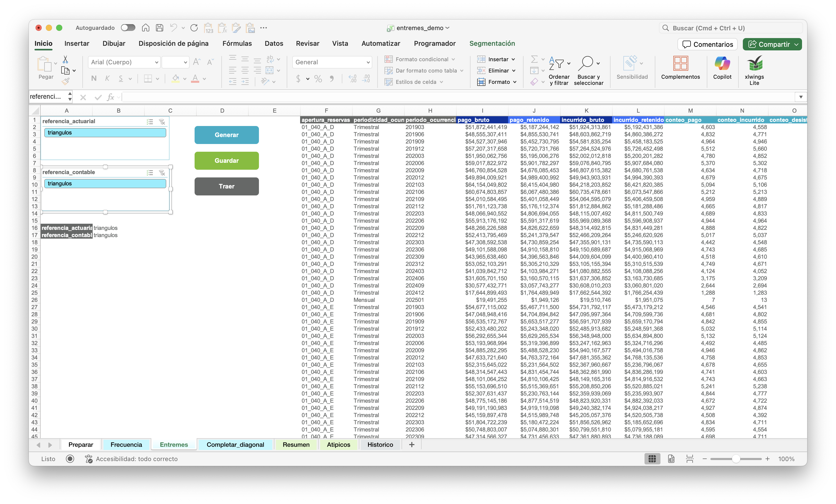Open the General number format dropdown
This screenshot has height=504, width=836.
point(368,62)
